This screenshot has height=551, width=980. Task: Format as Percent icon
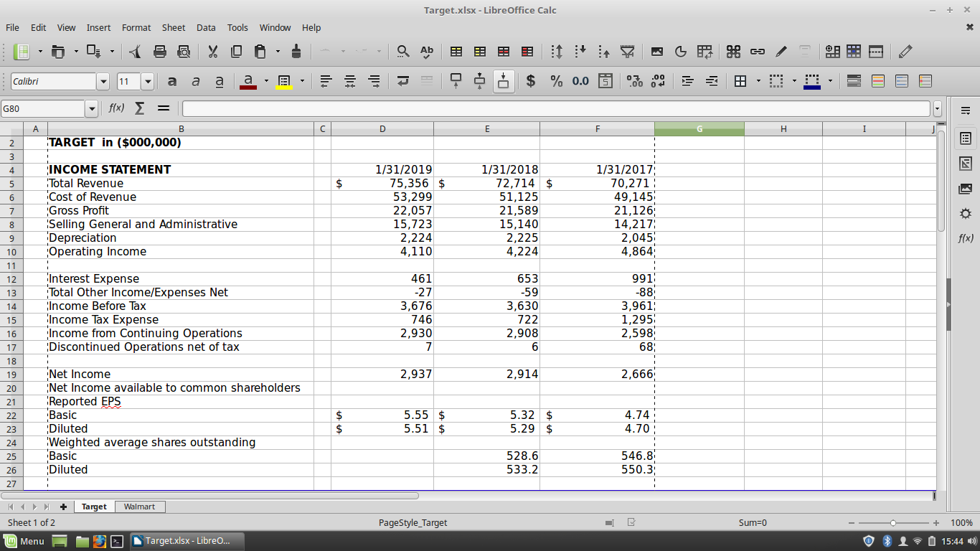556,81
